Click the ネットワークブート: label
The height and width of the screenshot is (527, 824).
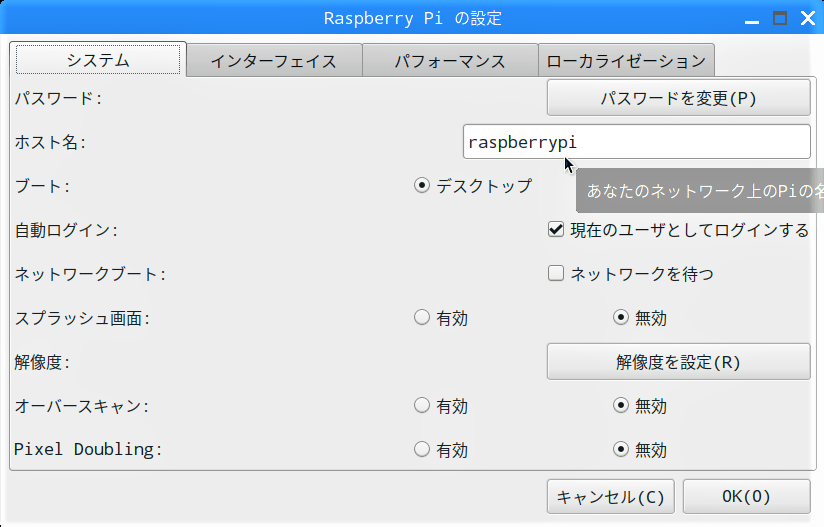point(90,274)
